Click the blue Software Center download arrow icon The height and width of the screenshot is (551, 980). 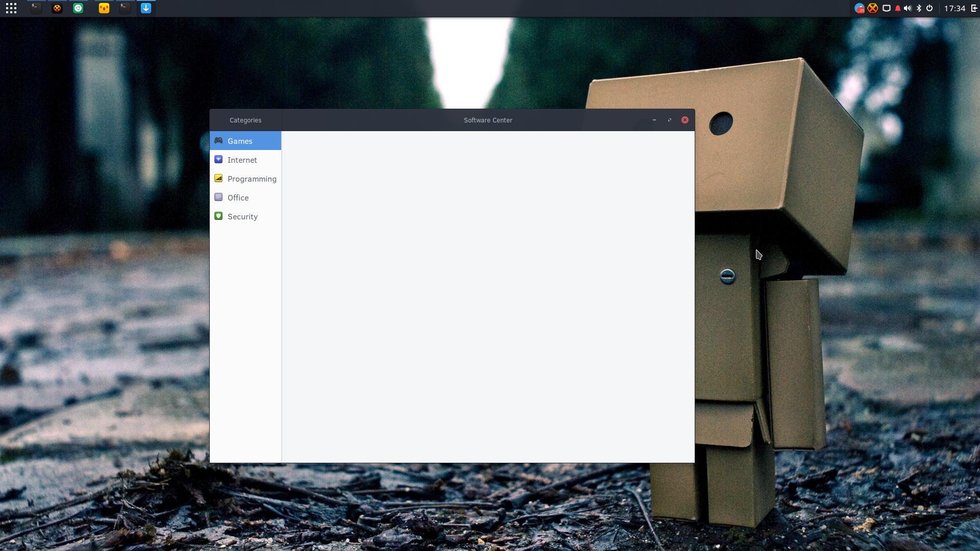coord(146,8)
